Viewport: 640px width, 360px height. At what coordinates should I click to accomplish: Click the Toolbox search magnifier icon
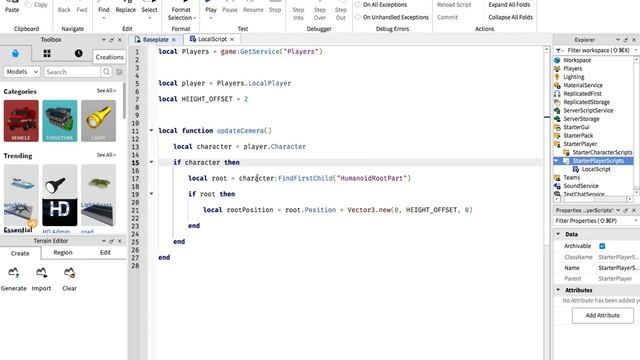tap(107, 72)
